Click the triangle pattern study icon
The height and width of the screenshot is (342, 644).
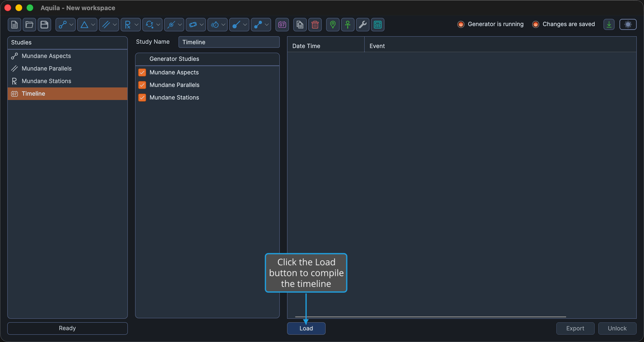click(84, 25)
